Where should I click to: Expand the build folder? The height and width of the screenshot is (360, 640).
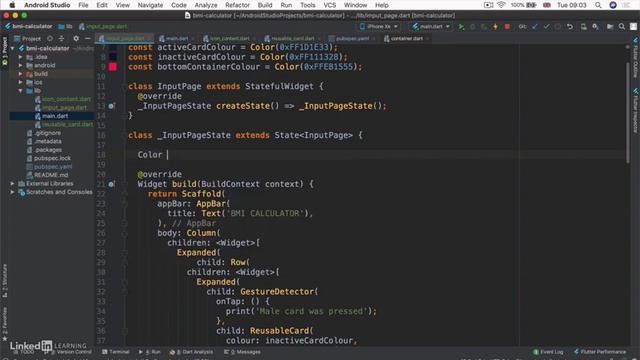(x=20, y=74)
